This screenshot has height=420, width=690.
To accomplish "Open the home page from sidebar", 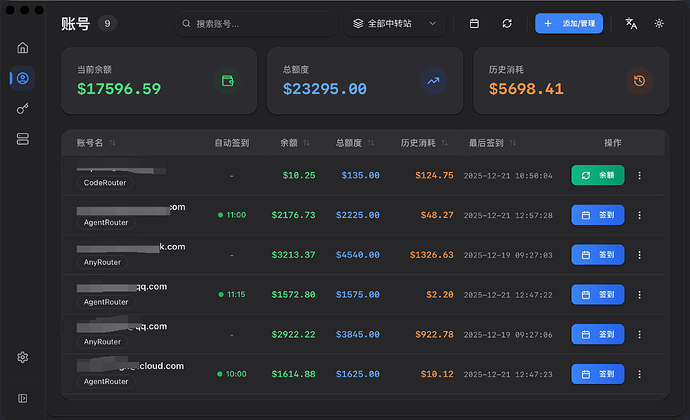I will pos(22,48).
